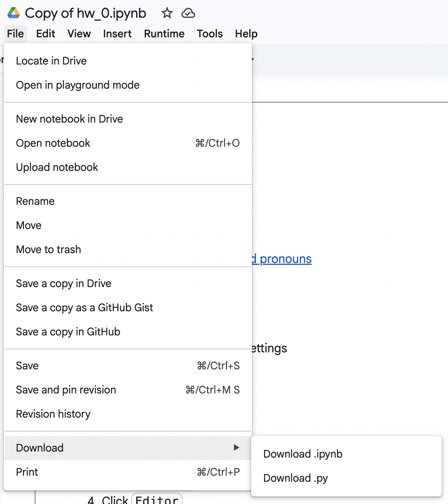Select Save and pin revision
The width and height of the screenshot is (448, 504).
[x=128, y=390]
